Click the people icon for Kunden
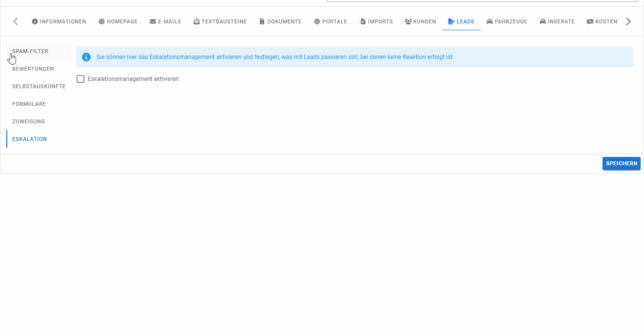Viewport: 644px width, 331px height. pyautogui.click(x=408, y=21)
